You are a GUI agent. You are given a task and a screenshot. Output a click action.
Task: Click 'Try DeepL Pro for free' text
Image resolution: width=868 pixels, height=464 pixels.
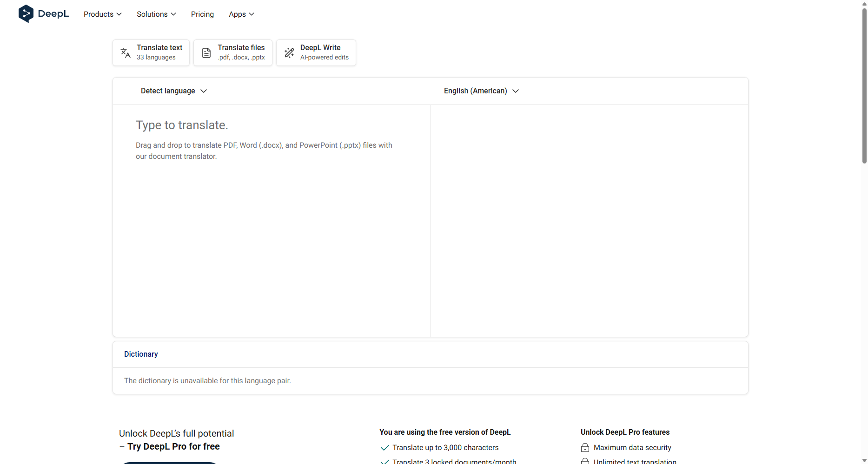pos(173,446)
